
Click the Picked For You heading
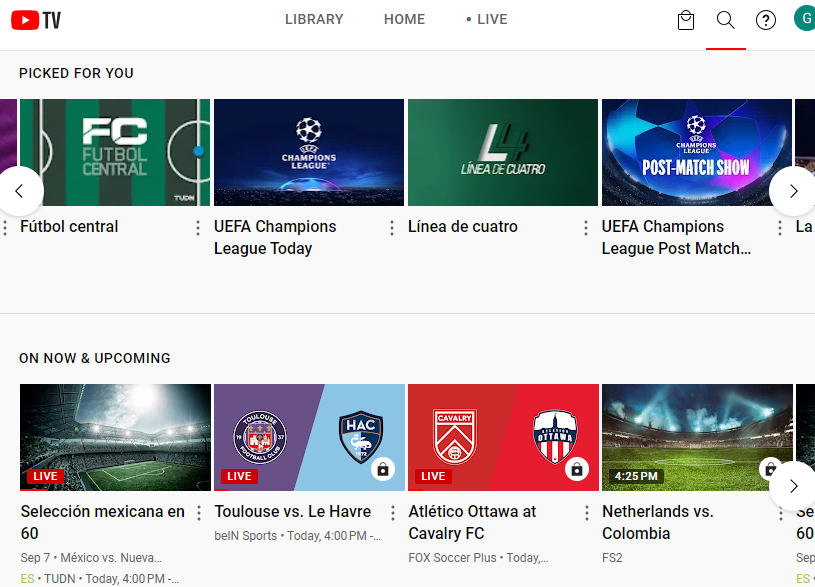point(76,73)
